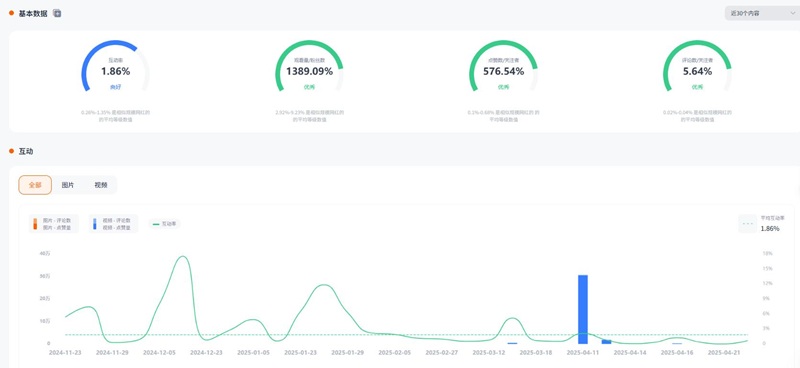Click the 2025-01-29 date axis label
Viewport: 800px width, 368px height.
(x=347, y=353)
